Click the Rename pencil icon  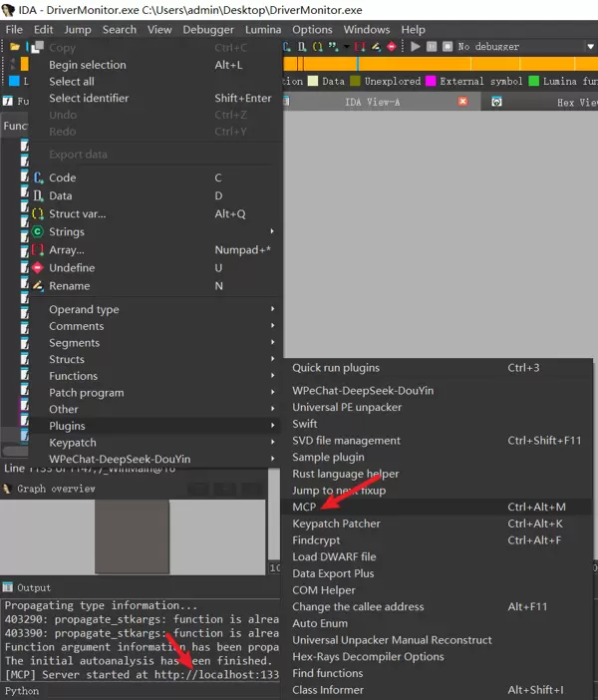point(38,286)
